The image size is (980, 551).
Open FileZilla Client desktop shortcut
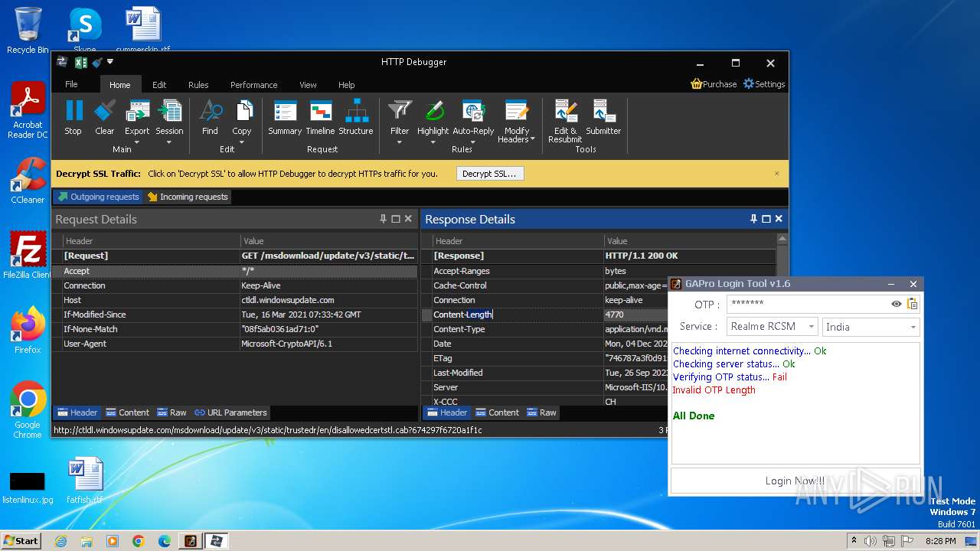(x=28, y=255)
